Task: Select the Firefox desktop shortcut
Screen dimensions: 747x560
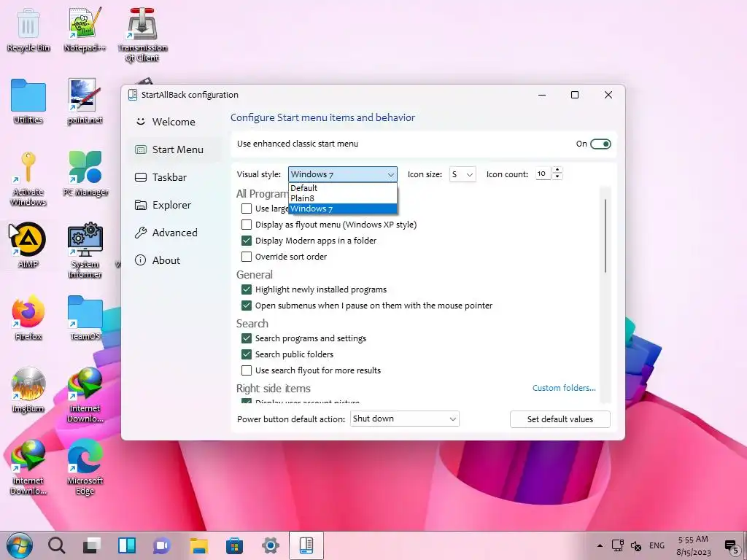Action: tap(28, 318)
